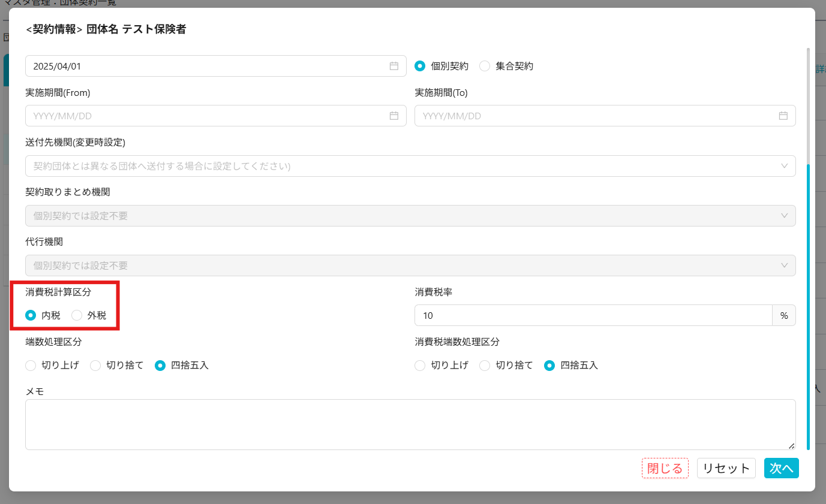Click the 消費税率 input field
Screen dimensions: 826x504
pyautogui.click(x=593, y=315)
